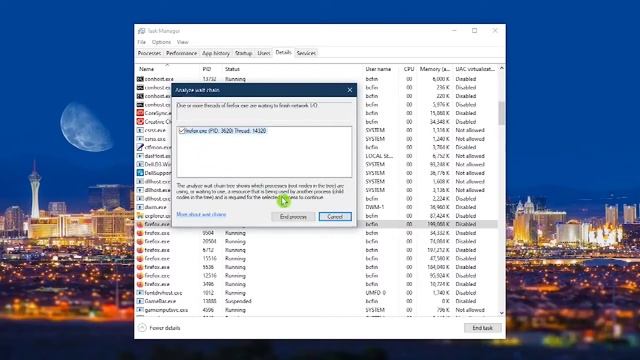This screenshot has width=640, height=360.
Task: Click the dwm.exe process icon
Action: pyautogui.click(x=140, y=207)
